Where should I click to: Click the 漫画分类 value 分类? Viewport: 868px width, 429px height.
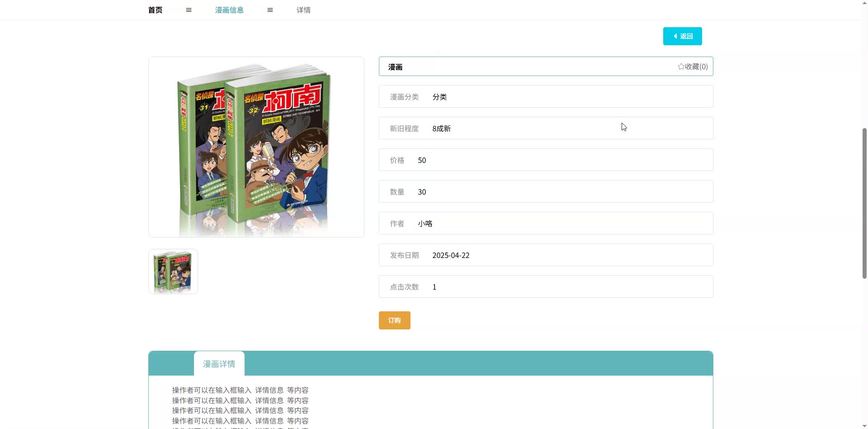(x=440, y=97)
